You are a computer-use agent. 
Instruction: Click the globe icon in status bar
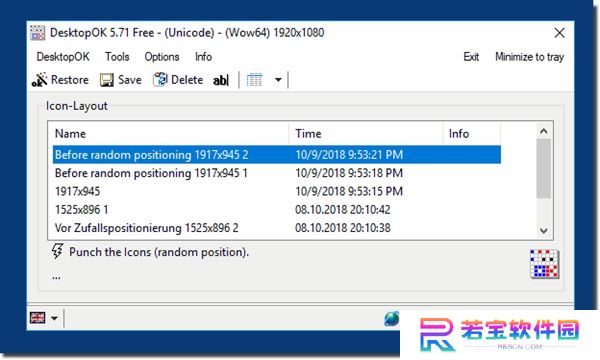tap(391, 318)
